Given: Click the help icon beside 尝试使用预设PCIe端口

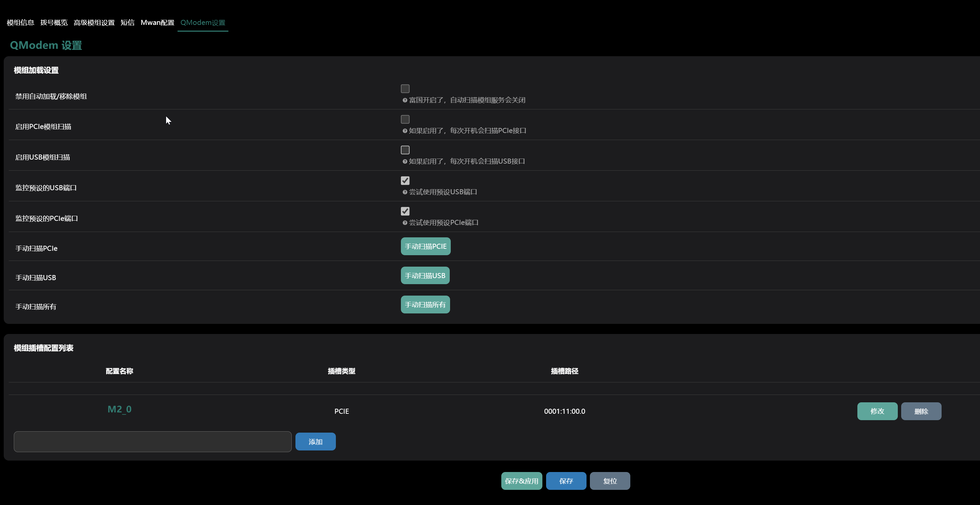Looking at the screenshot, I should point(405,223).
